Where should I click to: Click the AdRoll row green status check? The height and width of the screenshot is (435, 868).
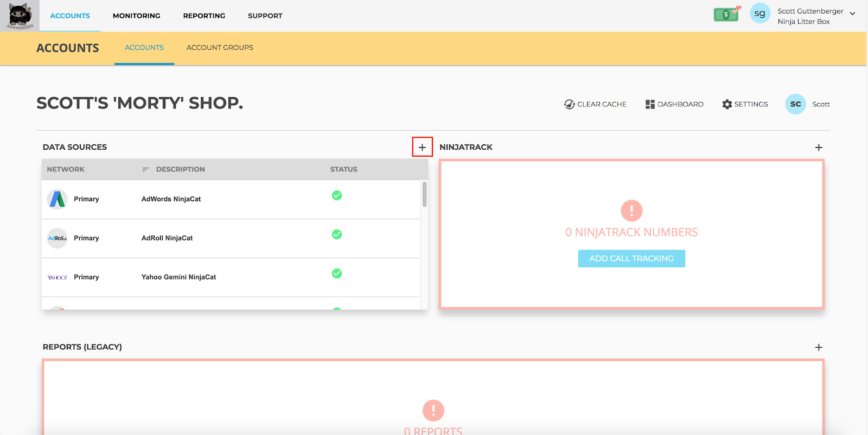(337, 234)
